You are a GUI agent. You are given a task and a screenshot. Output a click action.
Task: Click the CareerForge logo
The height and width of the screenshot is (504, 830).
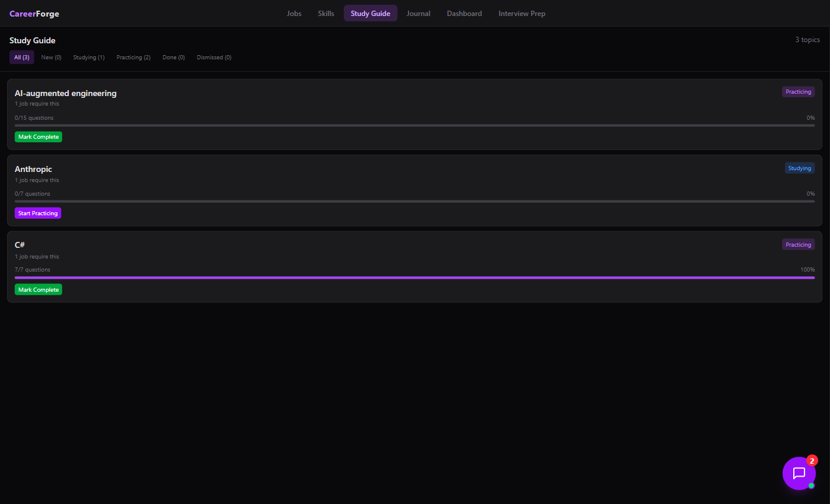click(x=34, y=14)
